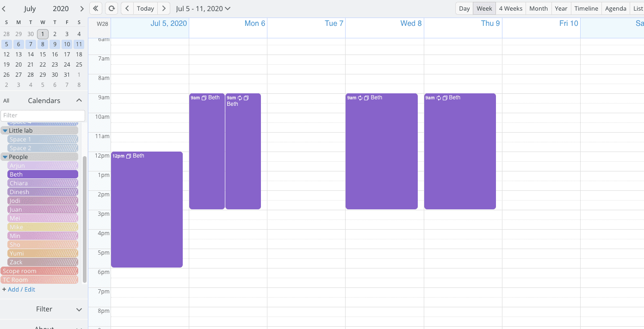Expand the Filter section
Screen dimensions: 644x329
point(79,309)
